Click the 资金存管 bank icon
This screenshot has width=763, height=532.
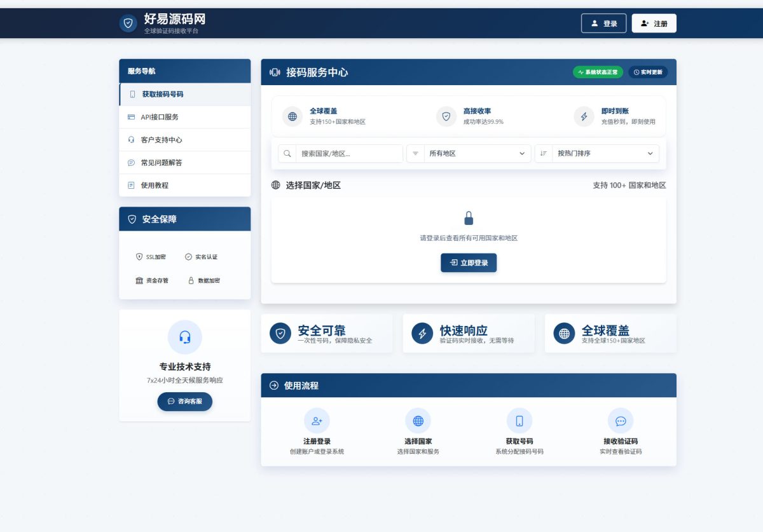point(139,280)
